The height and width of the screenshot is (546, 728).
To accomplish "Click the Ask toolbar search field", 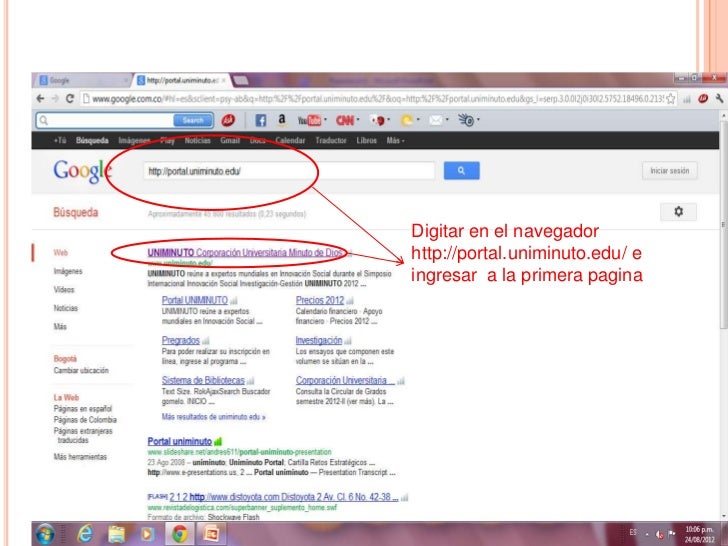I will click(105, 120).
